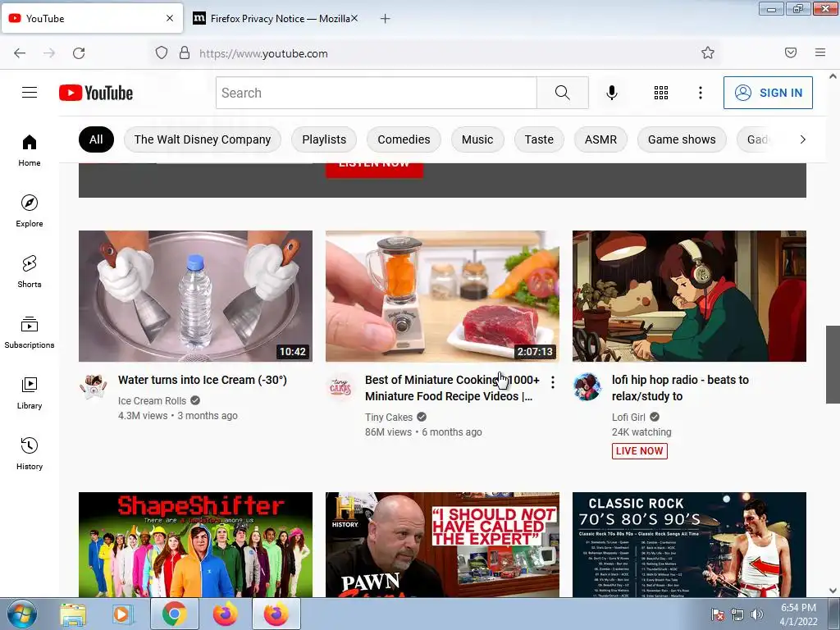Click inside the YouTube search field
The width and height of the screenshot is (840, 630).
(376, 93)
